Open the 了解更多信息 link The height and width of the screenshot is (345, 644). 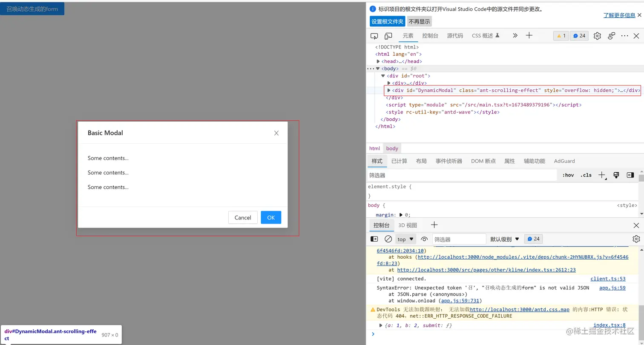coord(619,15)
